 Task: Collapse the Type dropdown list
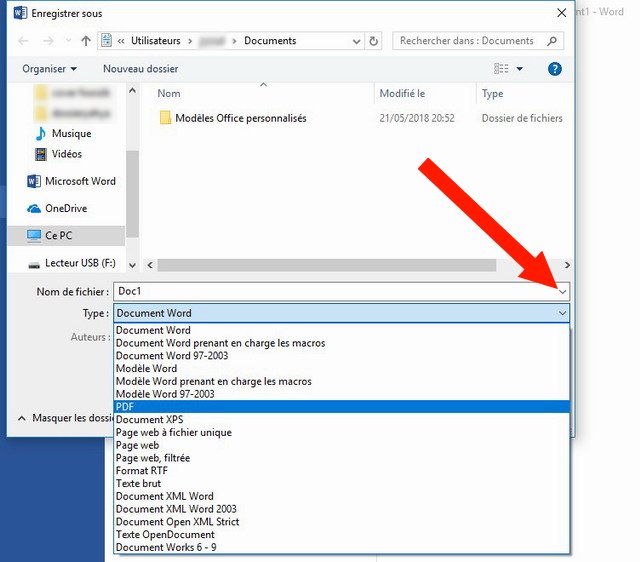click(x=562, y=313)
